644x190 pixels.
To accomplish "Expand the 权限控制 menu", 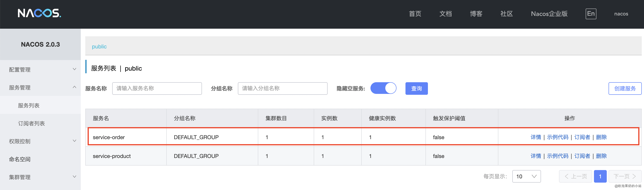I will pyautogui.click(x=40, y=141).
